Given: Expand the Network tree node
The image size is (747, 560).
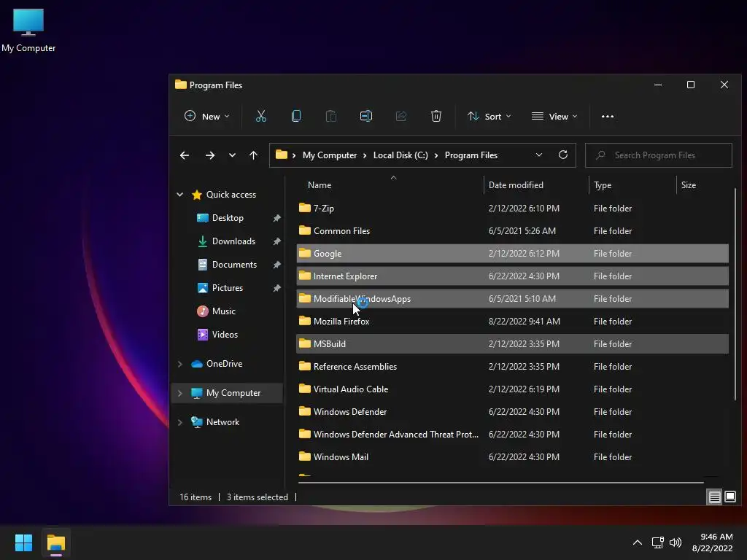Looking at the screenshot, I should tap(179, 422).
